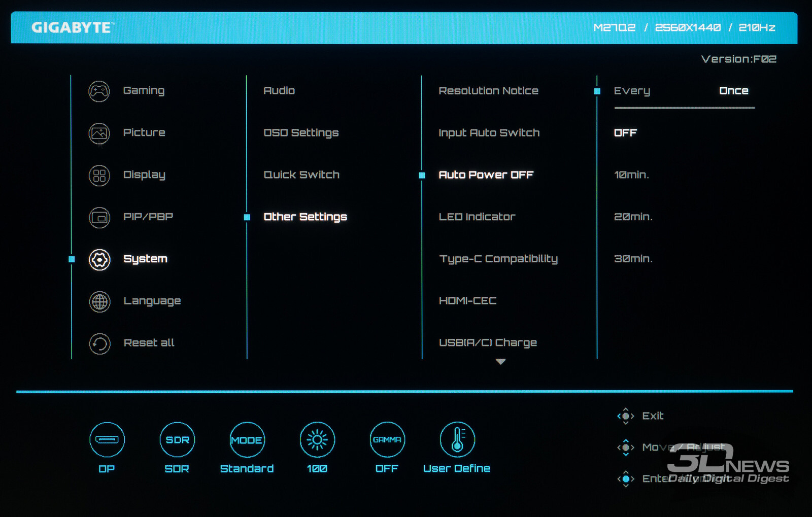812x517 pixels.
Task: Click the HDMI-CEC option
Action: tap(467, 301)
